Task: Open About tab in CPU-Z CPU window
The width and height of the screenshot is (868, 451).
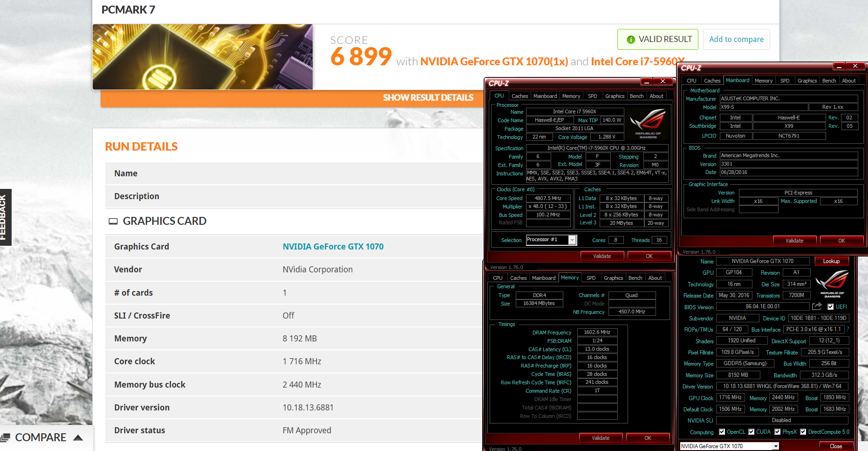Action: (x=656, y=96)
